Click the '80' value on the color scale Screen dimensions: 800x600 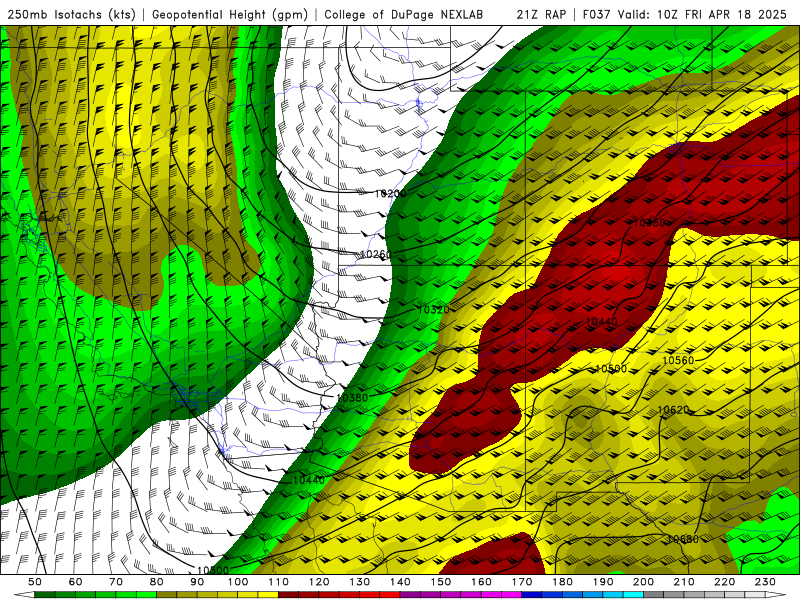tap(157, 582)
